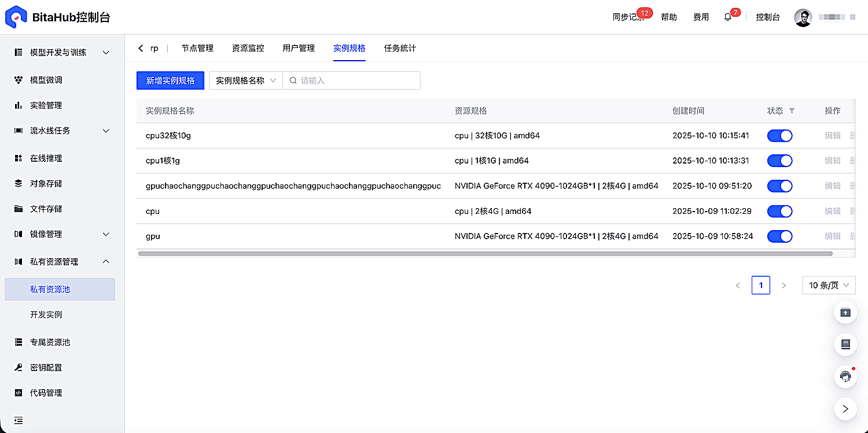Click the 新增实例规格 button
Image resolution: width=868 pixels, height=433 pixels.
(x=170, y=81)
